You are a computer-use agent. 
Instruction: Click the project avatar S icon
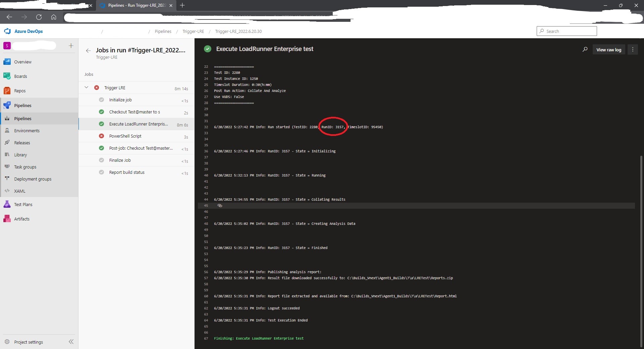(x=7, y=46)
